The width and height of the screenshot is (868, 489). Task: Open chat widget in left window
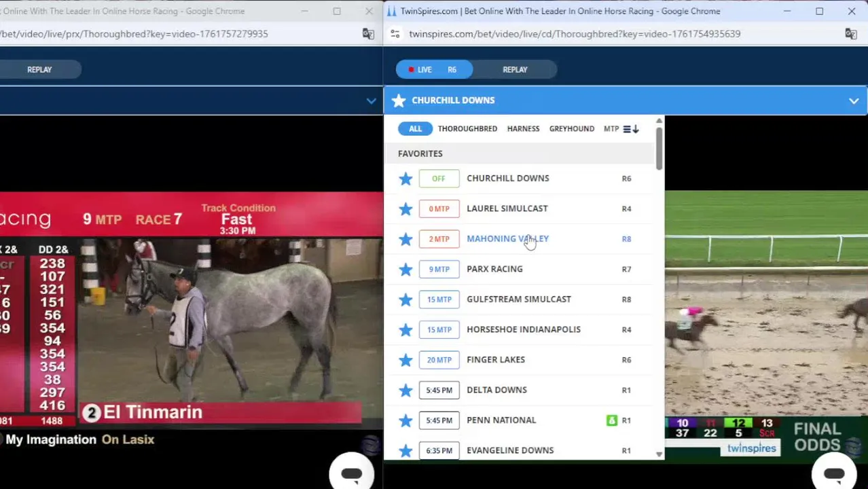pyautogui.click(x=352, y=473)
